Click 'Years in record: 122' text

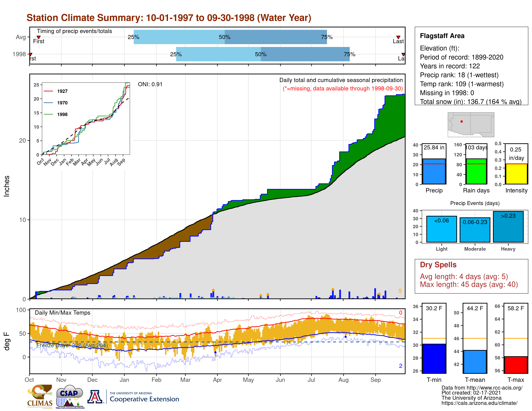click(x=450, y=66)
